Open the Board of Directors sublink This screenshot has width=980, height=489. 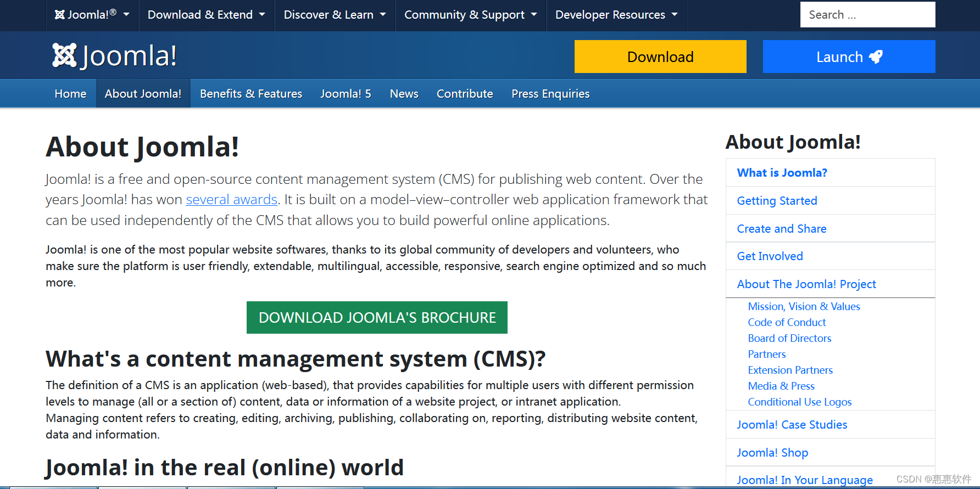789,339
